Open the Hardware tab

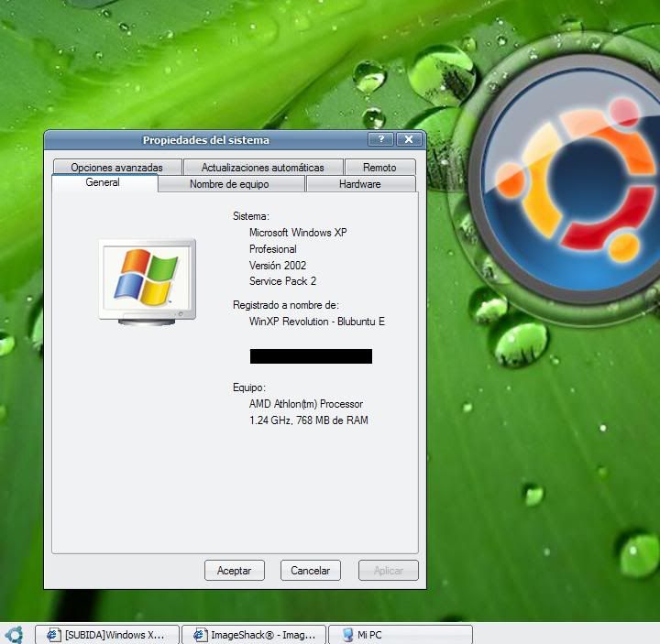[360, 184]
